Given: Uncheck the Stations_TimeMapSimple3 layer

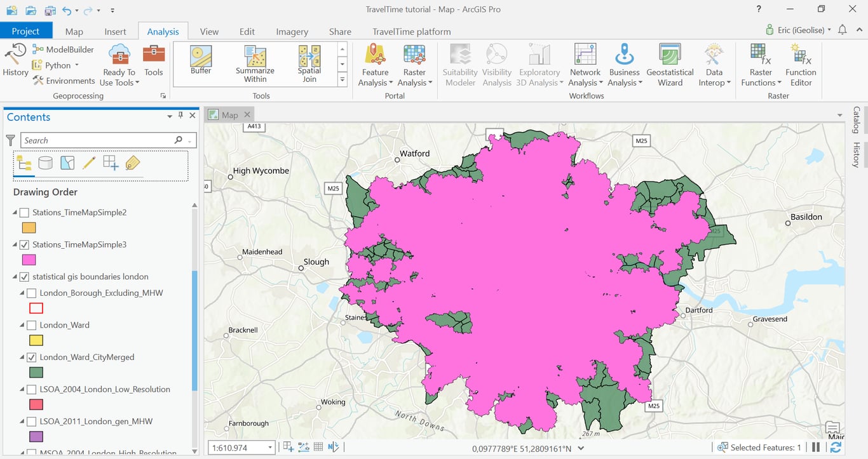Looking at the screenshot, I should click(x=24, y=244).
